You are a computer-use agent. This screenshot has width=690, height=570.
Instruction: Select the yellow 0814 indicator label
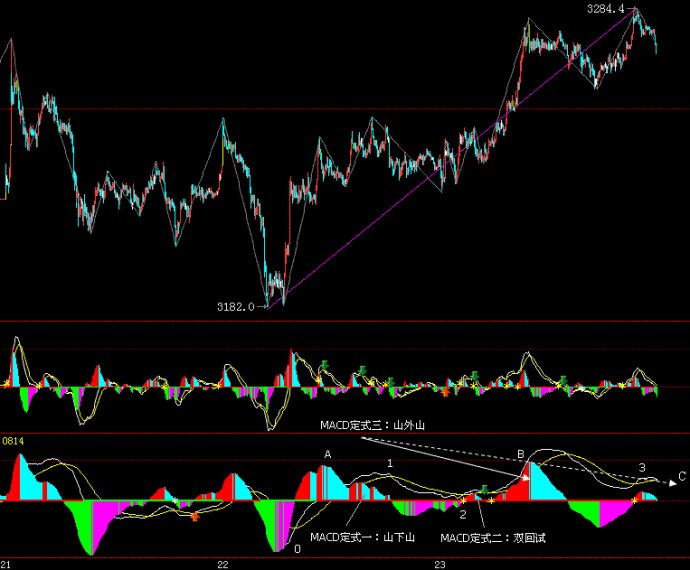click(13, 441)
